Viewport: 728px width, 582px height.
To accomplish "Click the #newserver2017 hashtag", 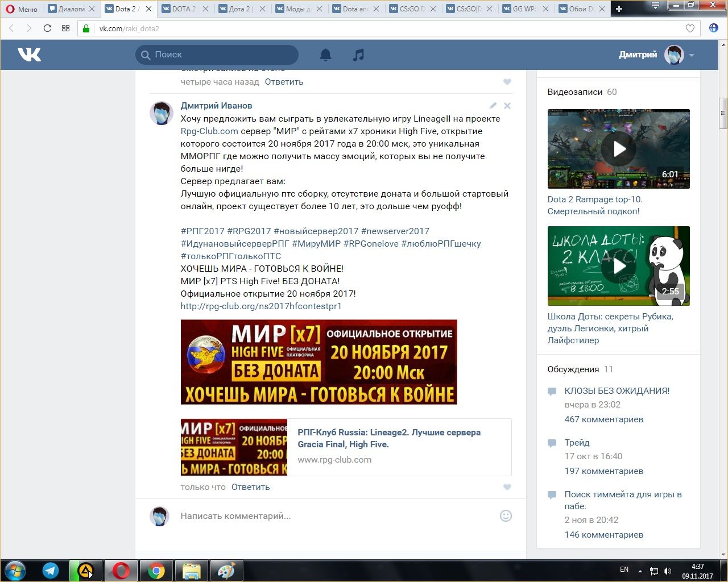I will (x=395, y=231).
